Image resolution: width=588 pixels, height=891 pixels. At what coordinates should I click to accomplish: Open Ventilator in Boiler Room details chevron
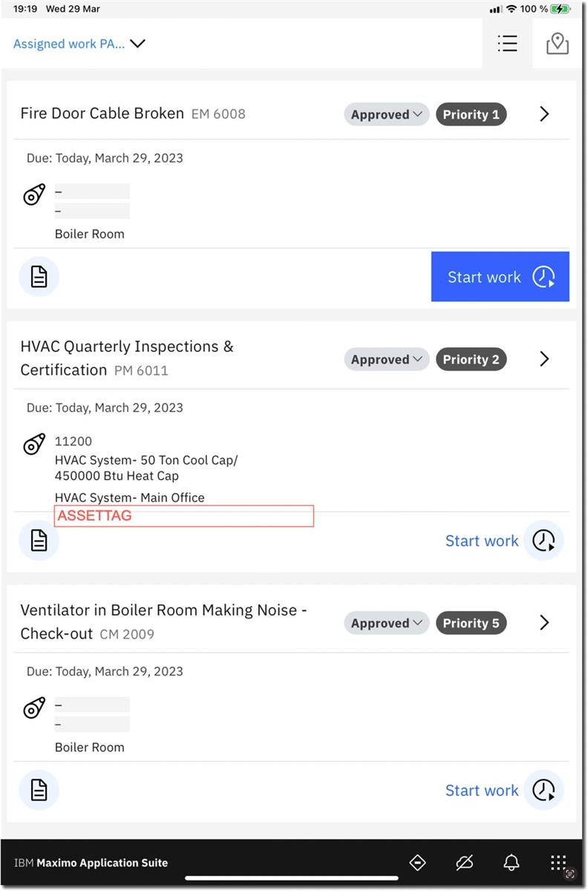coord(544,623)
